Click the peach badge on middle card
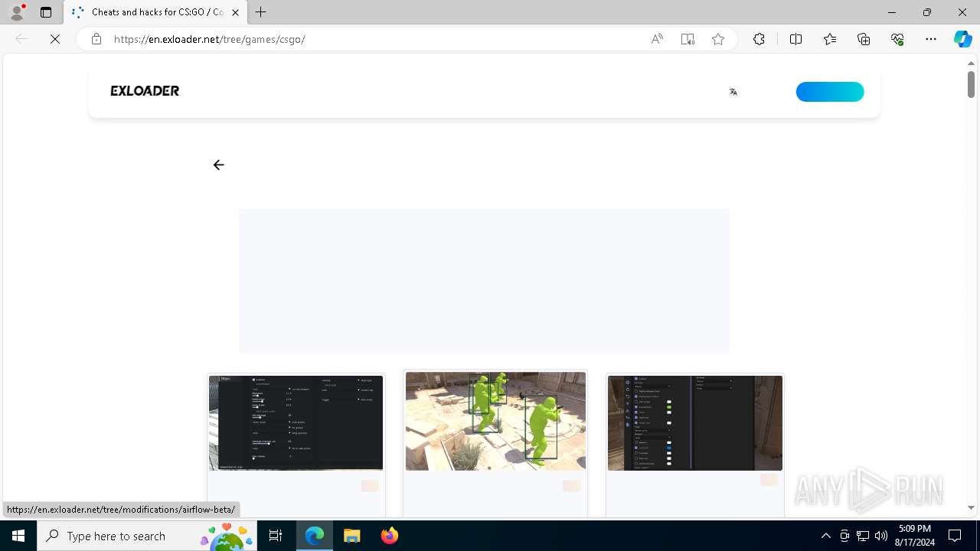Screen dimensions: 980x551 (x=571, y=486)
